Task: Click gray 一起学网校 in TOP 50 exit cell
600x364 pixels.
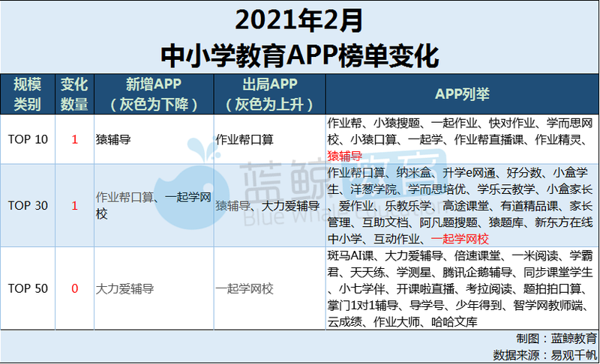Action: tap(244, 288)
